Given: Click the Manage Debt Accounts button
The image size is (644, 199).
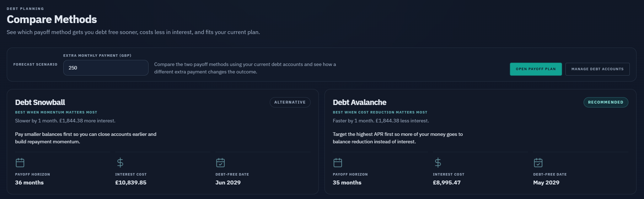Looking at the screenshot, I should (597, 69).
